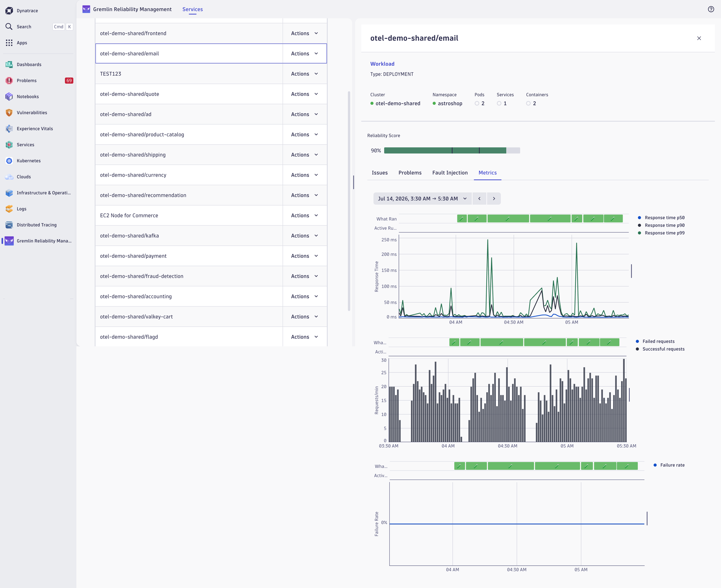Switch to the Fault Injection tab

[x=450, y=173]
